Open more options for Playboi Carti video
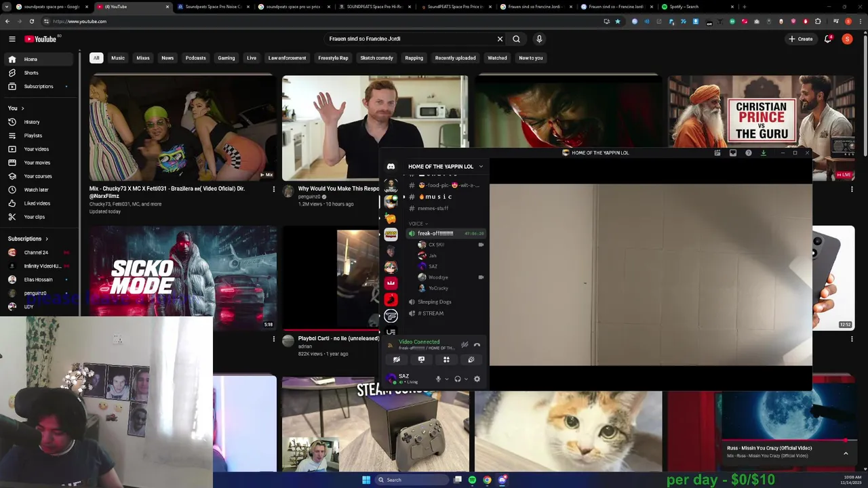 (x=274, y=339)
